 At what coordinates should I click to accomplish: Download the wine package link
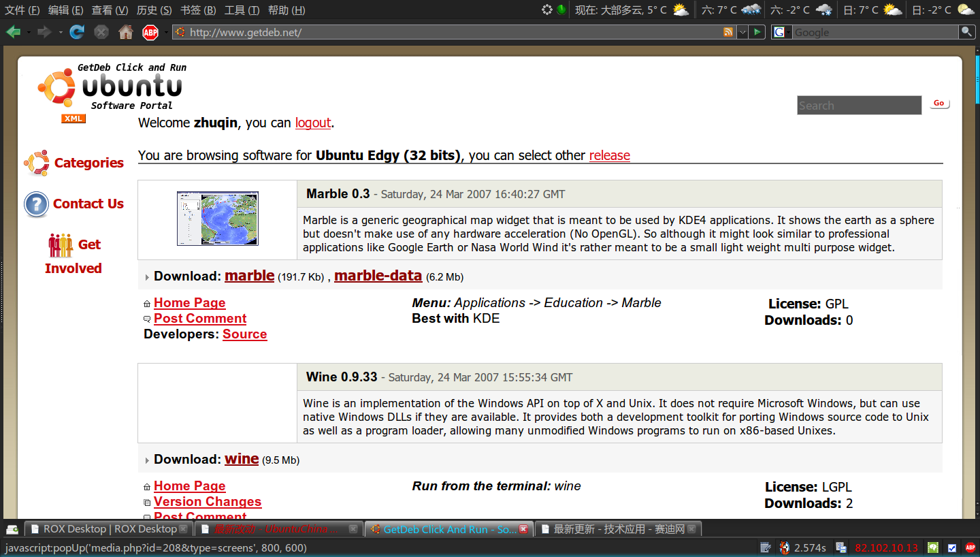tap(242, 459)
